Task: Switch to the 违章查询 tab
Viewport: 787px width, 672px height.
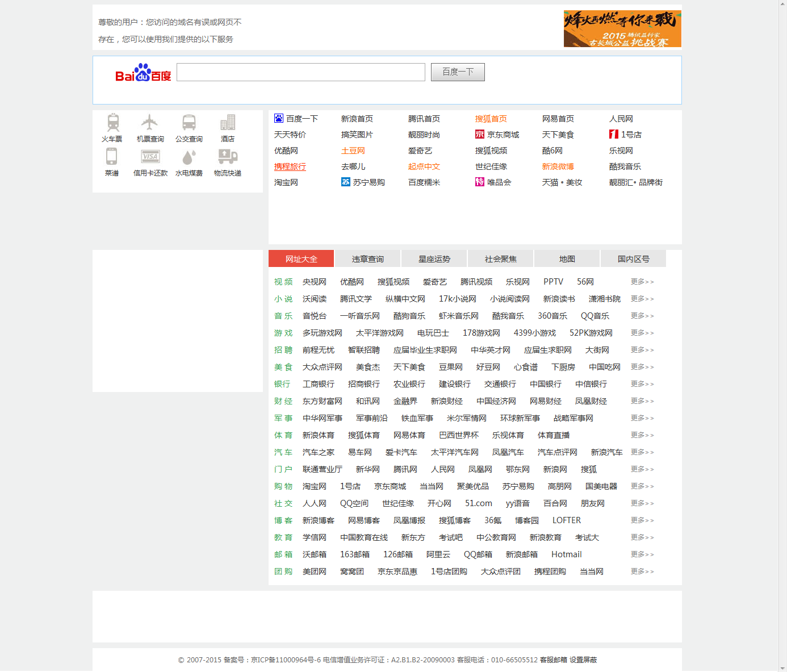Action: pos(368,258)
